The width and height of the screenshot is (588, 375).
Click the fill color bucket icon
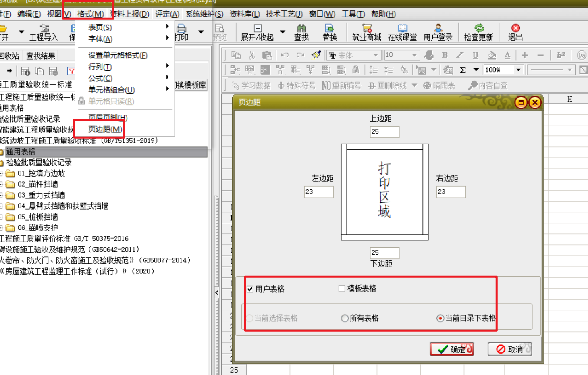click(491, 55)
